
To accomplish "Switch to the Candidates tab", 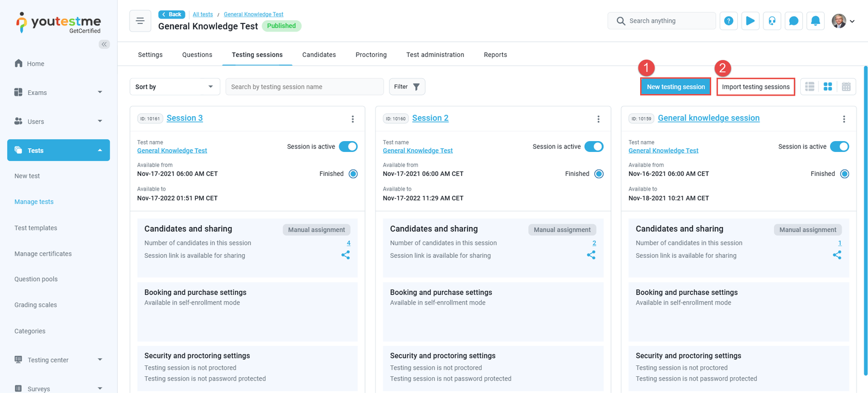I will coord(319,55).
